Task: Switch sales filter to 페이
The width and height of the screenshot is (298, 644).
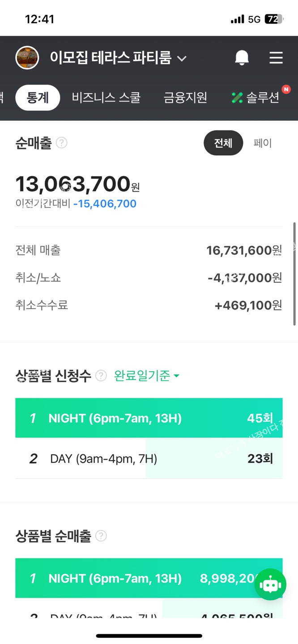Action: 263,143
